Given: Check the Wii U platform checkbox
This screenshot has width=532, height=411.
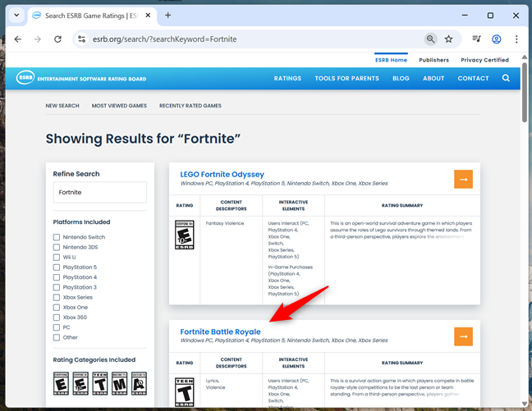Looking at the screenshot, I should (57, 257).
